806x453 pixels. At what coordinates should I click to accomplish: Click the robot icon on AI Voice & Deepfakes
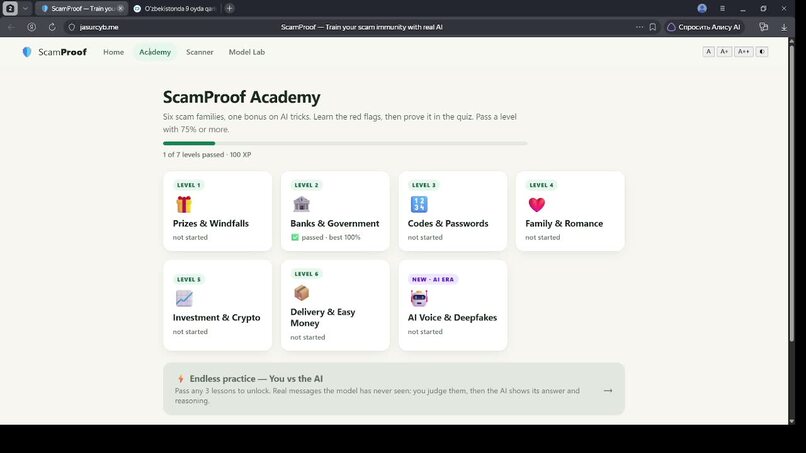click(x=419, y=298)
